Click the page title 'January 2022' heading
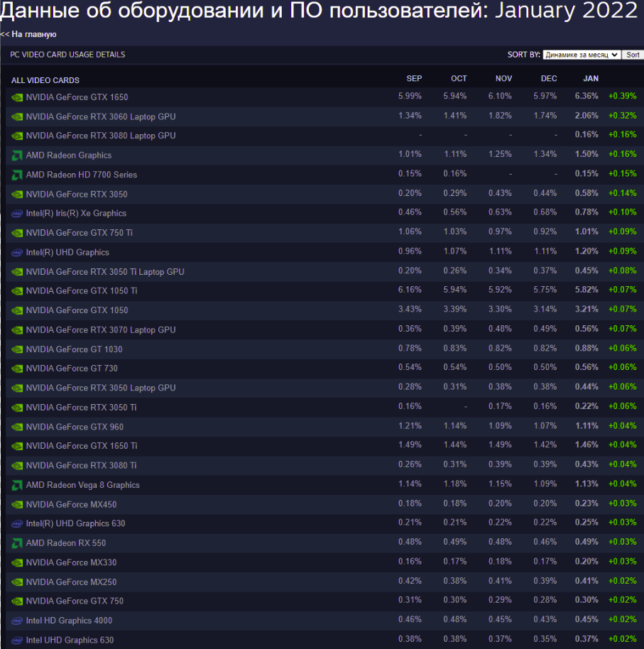Viewport: 644px width, 649px height. pos(566,10)
